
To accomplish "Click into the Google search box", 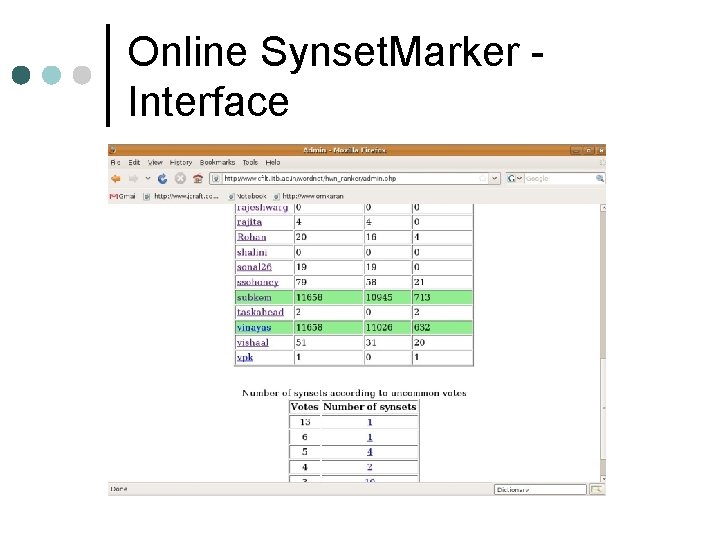I will click(559, 178).
